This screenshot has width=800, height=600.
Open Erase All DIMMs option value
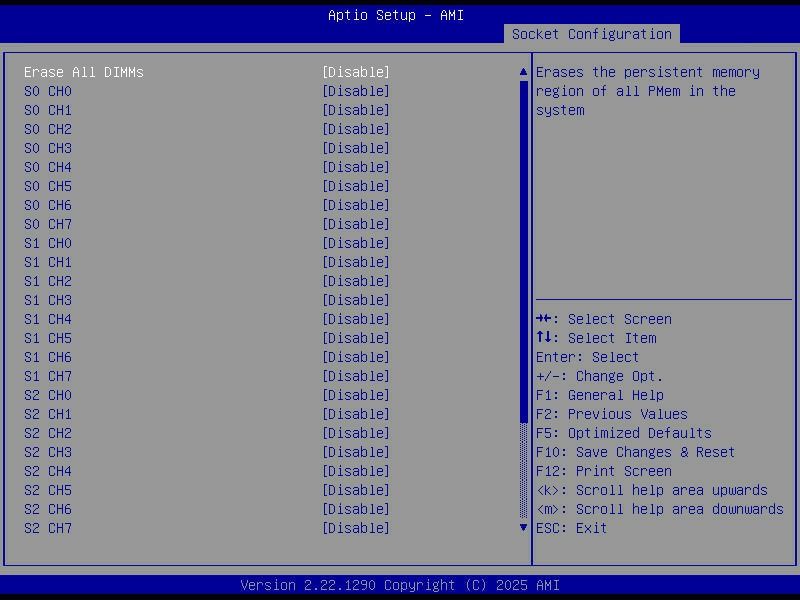tap(356, 72)
